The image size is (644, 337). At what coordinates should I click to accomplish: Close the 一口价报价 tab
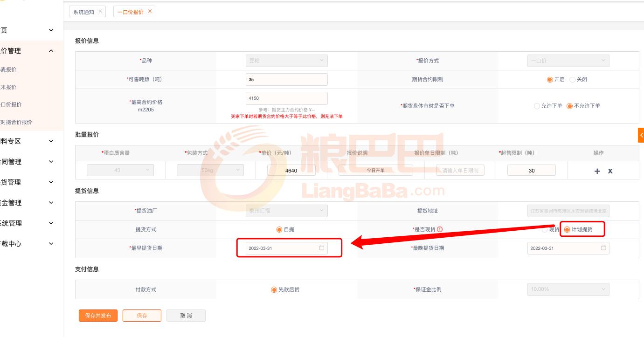150,11
